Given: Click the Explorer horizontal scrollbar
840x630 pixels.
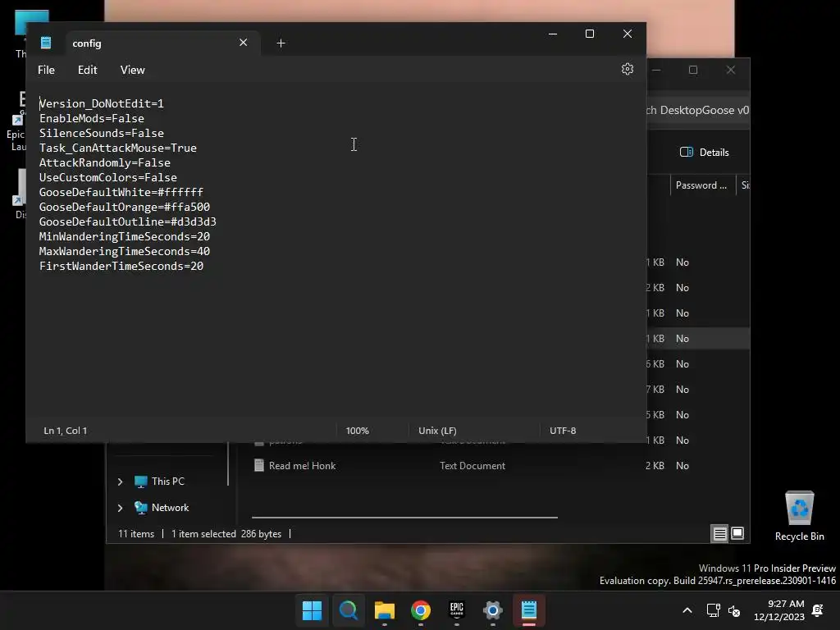Looking at the screenshot, I should (404, 518).
